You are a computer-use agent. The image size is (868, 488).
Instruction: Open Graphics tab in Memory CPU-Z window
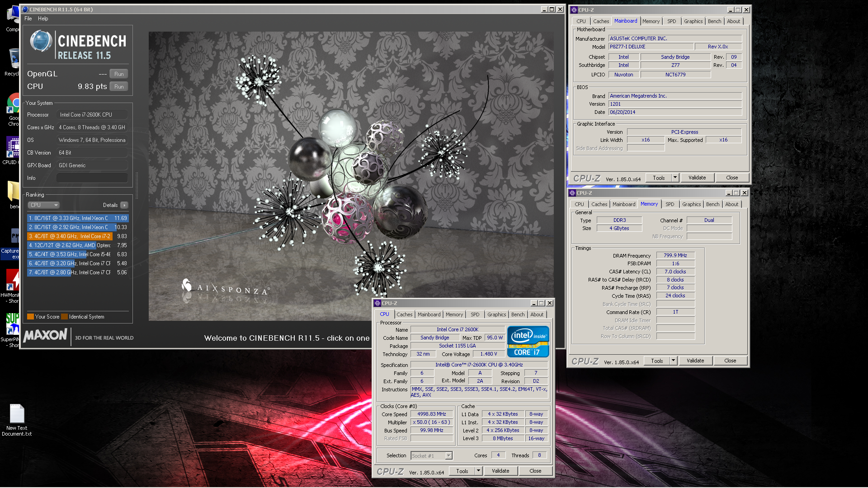[x=691, y=204]
